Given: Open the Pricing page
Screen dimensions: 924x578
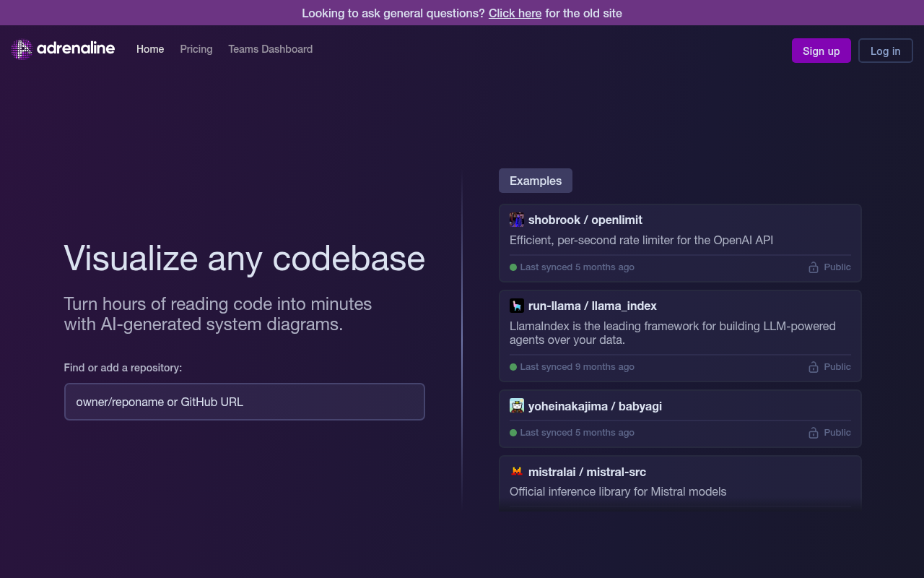Looking at the screenshot, I should pyautogui.click(x=196, y=48).
